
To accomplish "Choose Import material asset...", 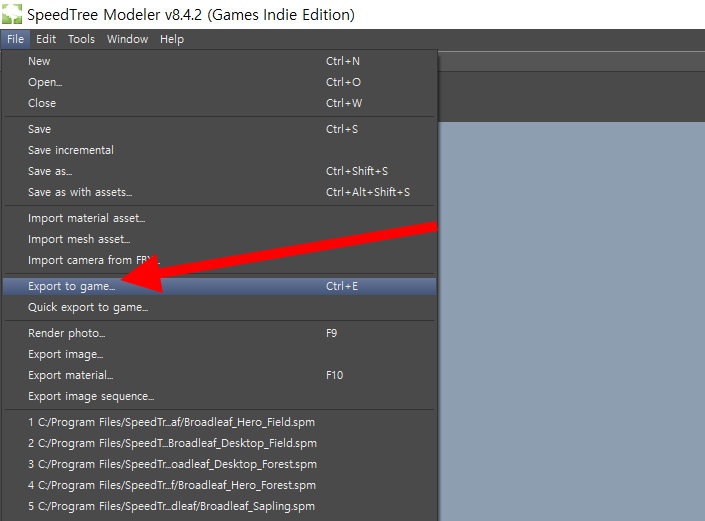I will (219, 218).
